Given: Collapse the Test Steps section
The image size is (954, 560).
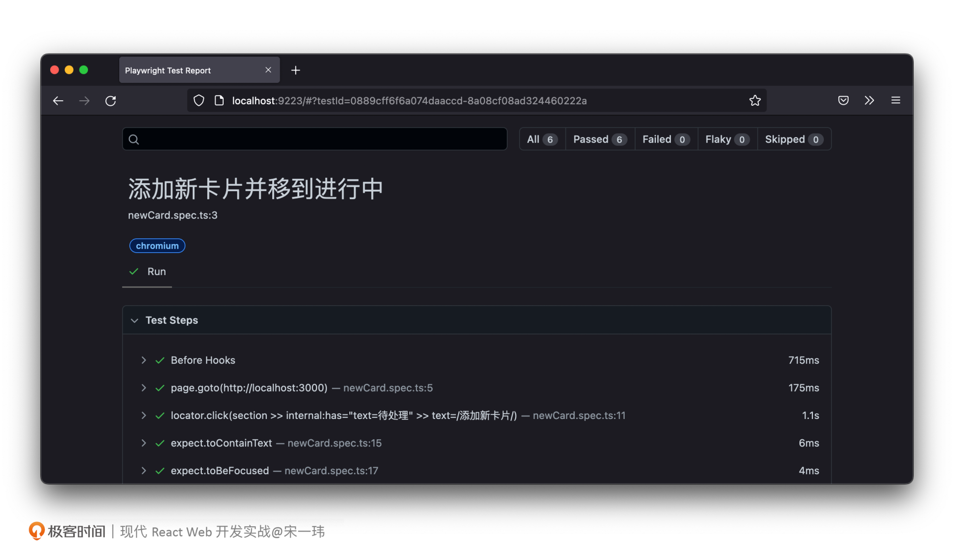Looking at the screenshot, I should pyautogui.click(x=134, y=321).
